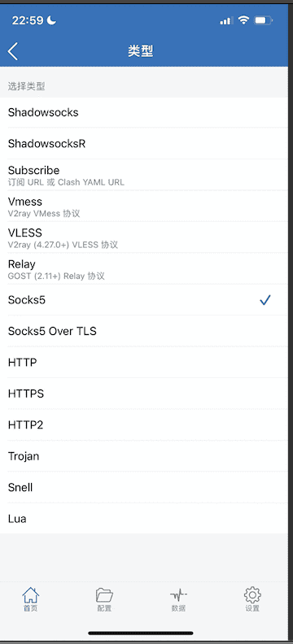The height and width of the screenshot is (644, 293).
Task: Tap the battery indicator icon
Action: (x=264, y=20)
